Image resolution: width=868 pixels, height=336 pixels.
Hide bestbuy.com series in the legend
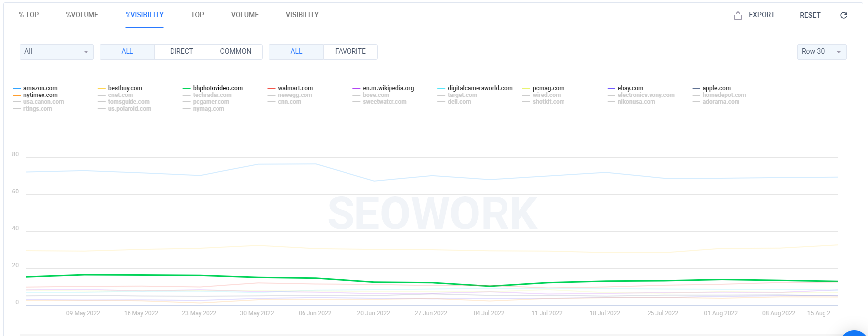120,88
